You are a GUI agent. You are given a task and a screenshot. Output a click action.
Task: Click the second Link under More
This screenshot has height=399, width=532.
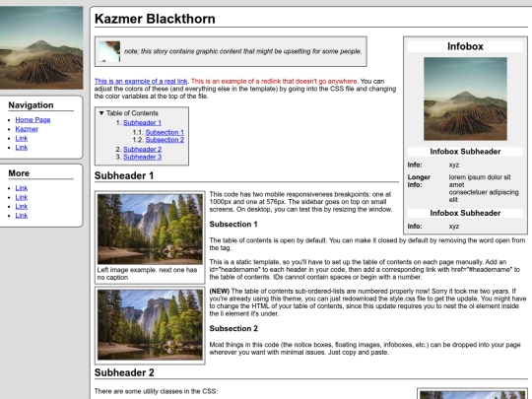tap(22, 197)
